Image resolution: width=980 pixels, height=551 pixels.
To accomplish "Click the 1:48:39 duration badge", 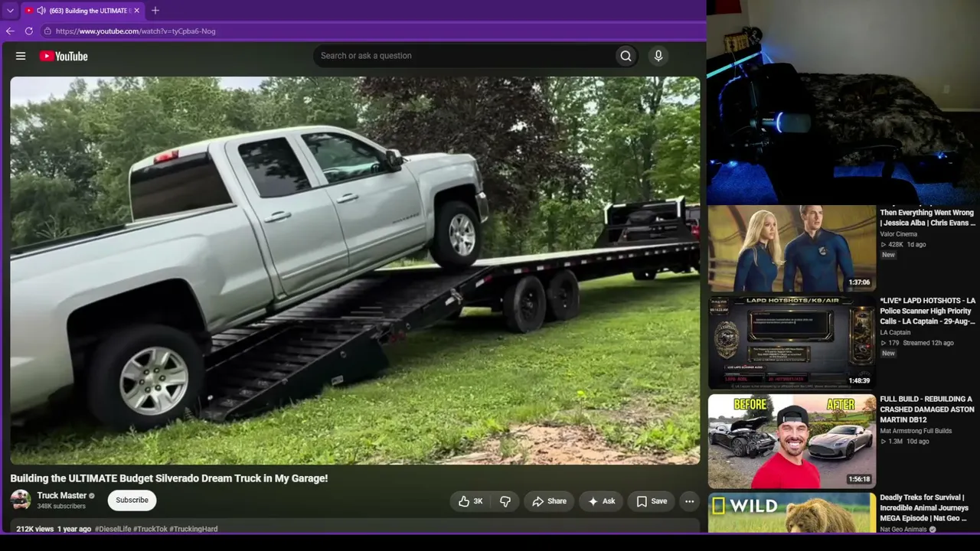I will coord(859,380).
